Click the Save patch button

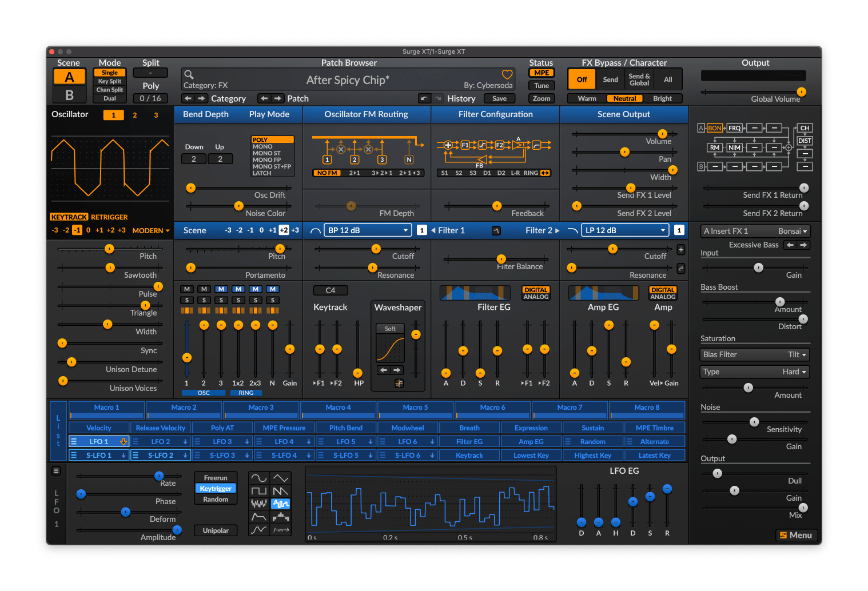point(499,98)
